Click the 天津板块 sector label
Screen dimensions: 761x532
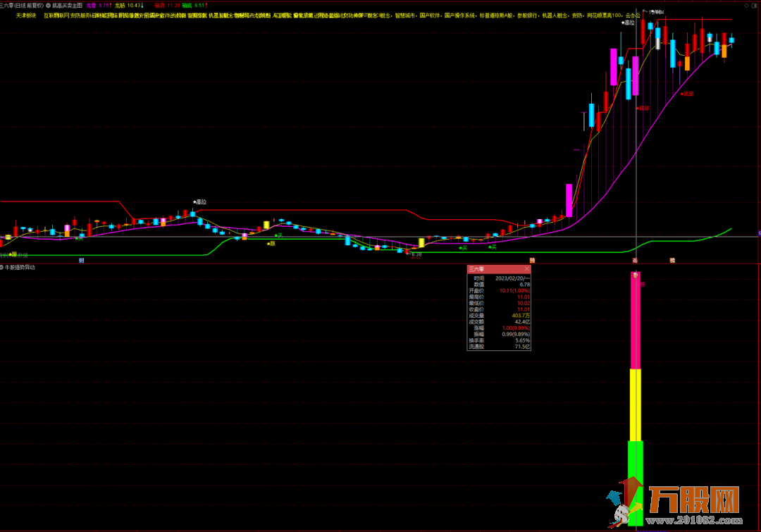(26, 16)
